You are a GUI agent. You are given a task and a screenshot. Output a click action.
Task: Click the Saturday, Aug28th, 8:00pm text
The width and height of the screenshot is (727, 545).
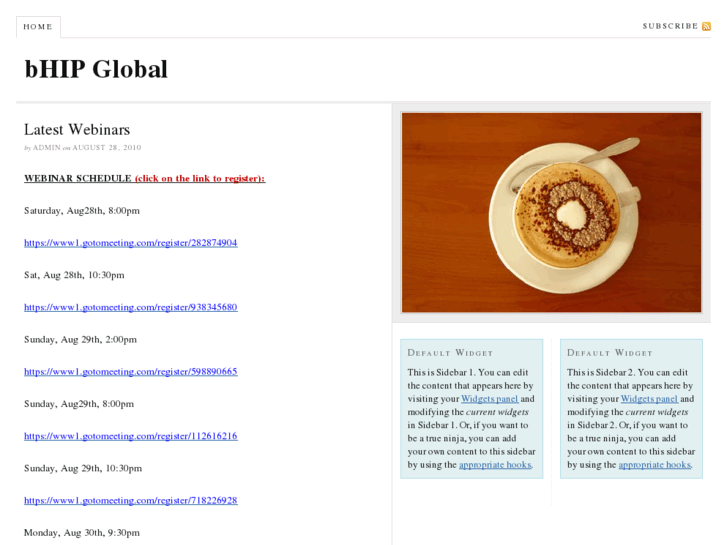[82, 211]
